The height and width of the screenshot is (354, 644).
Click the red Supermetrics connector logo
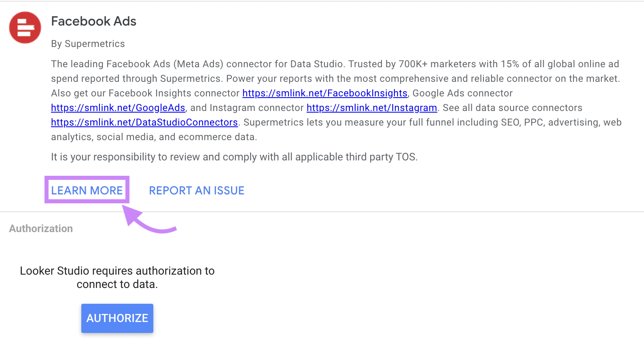[x=25, y=28]
